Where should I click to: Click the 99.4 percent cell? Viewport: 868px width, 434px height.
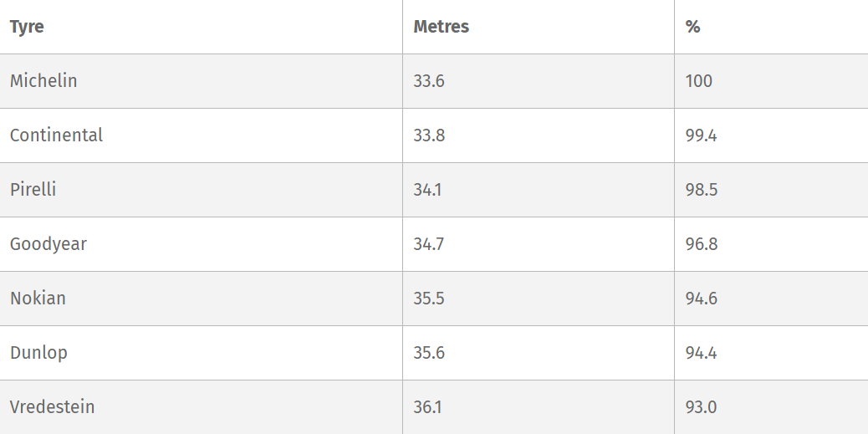pyautogui.click(x=701, y=135)
